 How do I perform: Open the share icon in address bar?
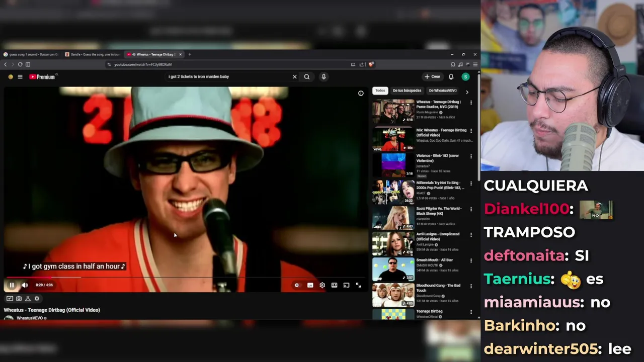click(361, 64)
